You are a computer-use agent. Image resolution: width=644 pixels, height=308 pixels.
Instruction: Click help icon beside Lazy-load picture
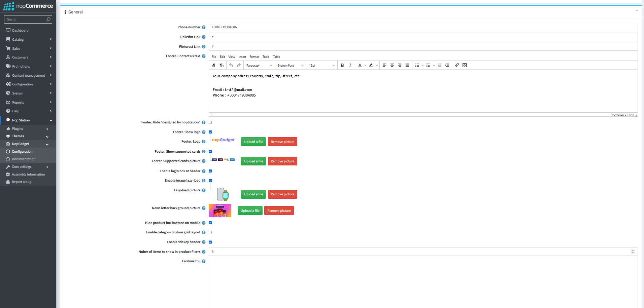coord(204,190)
